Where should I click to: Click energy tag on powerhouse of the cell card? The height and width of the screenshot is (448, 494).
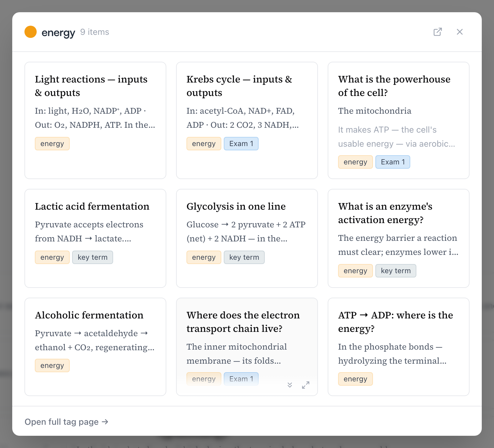point(356,162)
